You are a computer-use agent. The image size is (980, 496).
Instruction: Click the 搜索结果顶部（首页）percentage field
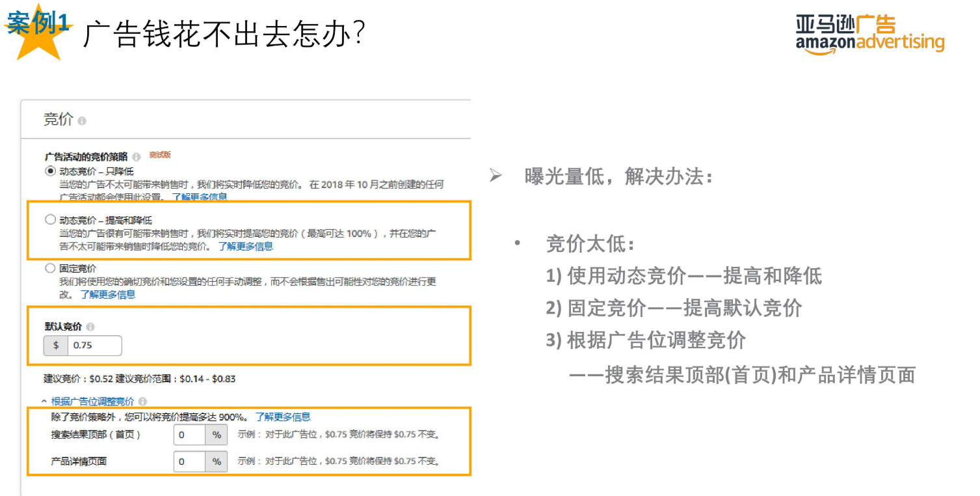pyautogui.click(x=189, y=435)
